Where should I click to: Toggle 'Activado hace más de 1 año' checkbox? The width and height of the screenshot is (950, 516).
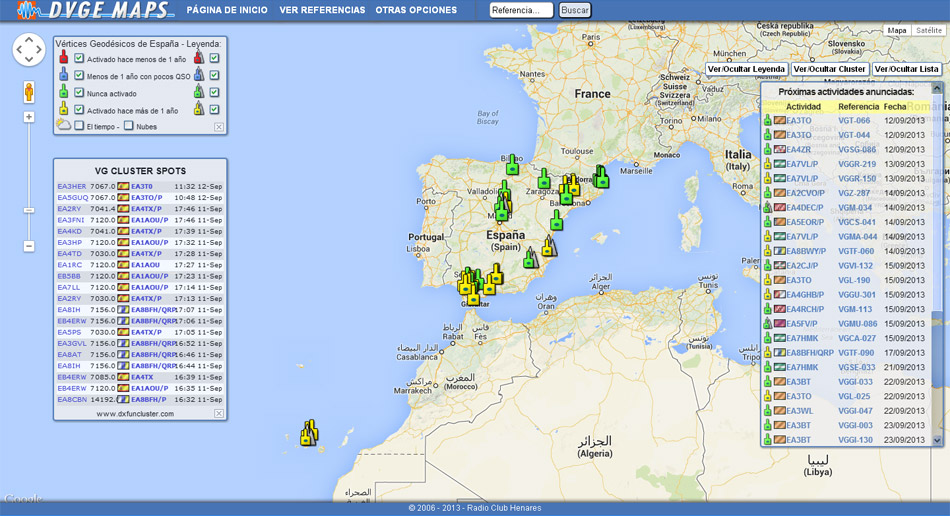[79, 110]
